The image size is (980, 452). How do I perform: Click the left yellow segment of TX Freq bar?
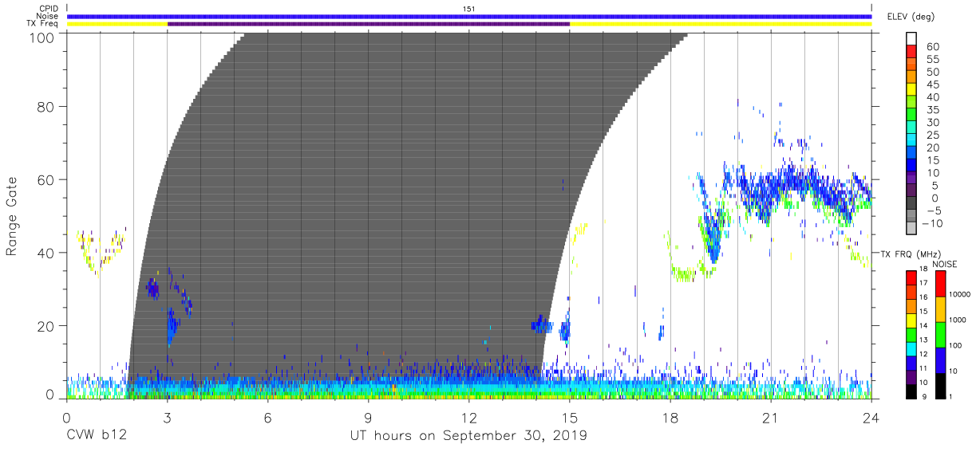(117, 24)
